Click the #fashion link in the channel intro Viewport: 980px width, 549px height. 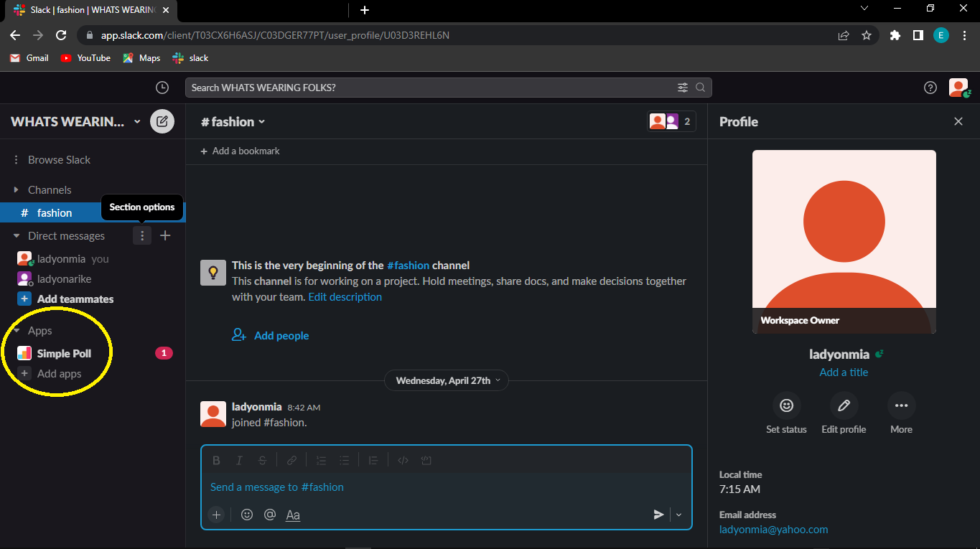point(407,266)
